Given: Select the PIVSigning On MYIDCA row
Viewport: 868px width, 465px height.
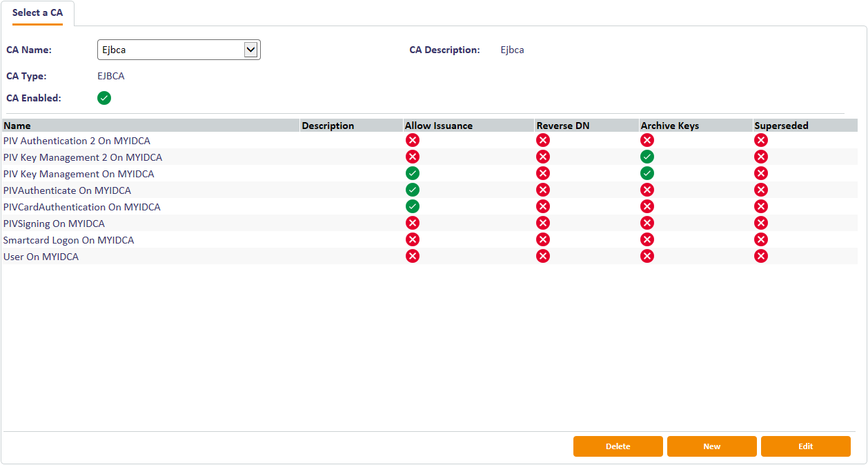Looking at the screenshot, I should pos(54,224).
